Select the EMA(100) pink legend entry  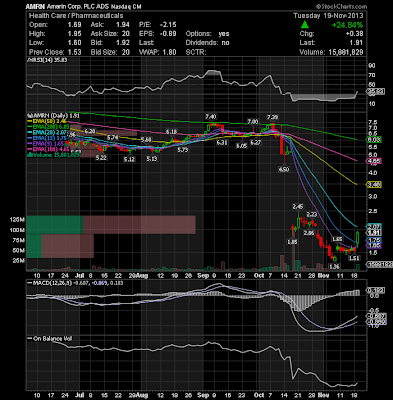point(49,149)
